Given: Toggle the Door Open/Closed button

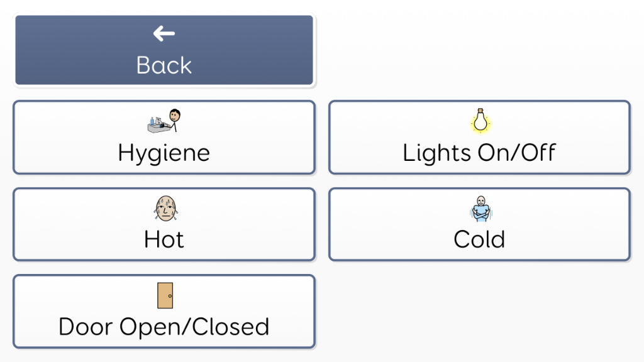Looking at the screenshot, I should 164,312.
